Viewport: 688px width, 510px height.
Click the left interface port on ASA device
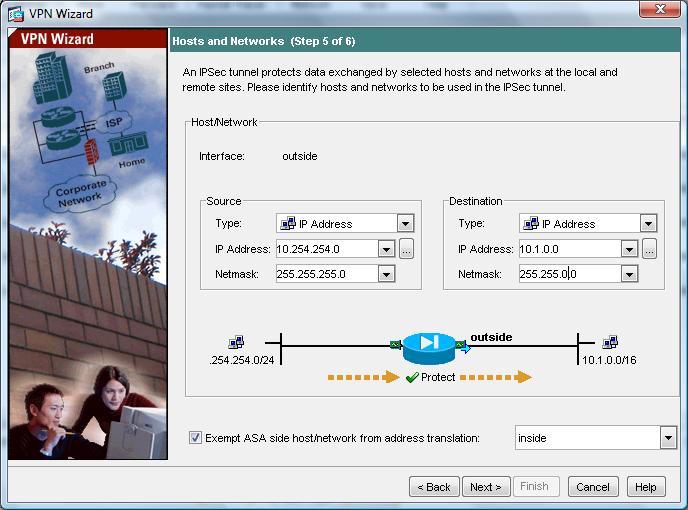[x=396, y=345]
